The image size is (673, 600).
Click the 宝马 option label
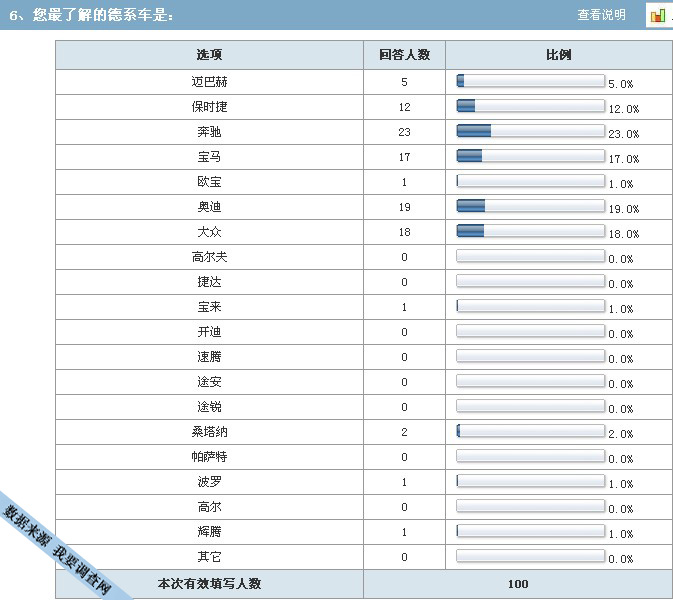209,157
